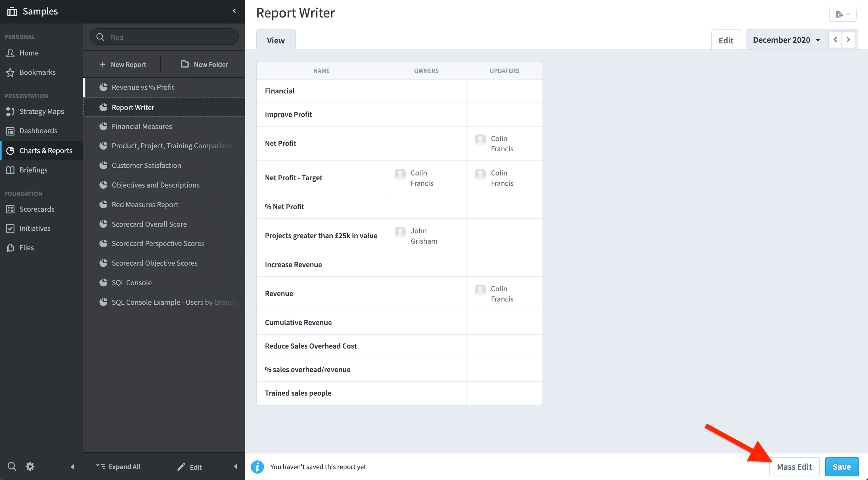Go to the next period
This screenshot has height=480, width=868.
848,40
